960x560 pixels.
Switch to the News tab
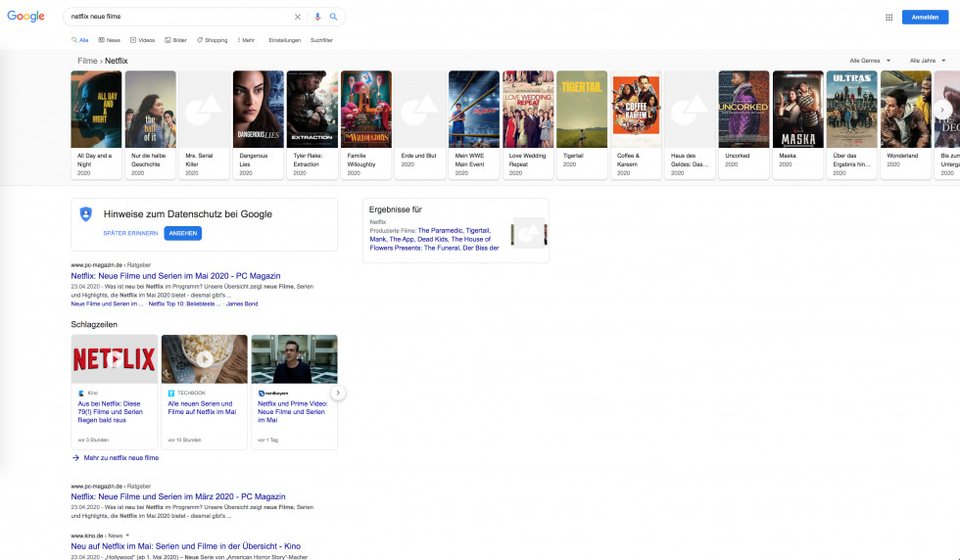(110, 40)
